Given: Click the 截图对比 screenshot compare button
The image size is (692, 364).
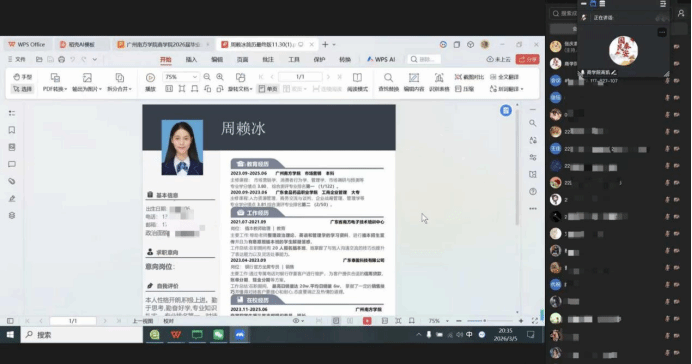Looking at the screenshot, I should 469,77.
